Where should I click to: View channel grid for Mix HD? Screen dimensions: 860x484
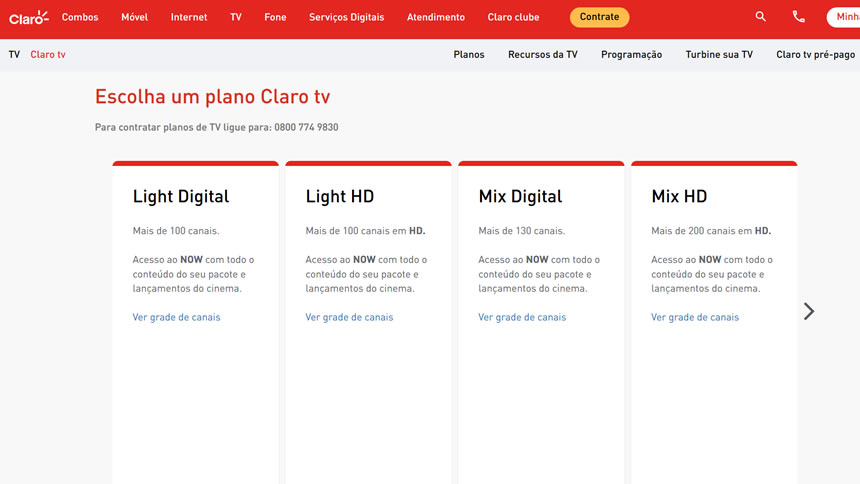click(x=695, y=317)
